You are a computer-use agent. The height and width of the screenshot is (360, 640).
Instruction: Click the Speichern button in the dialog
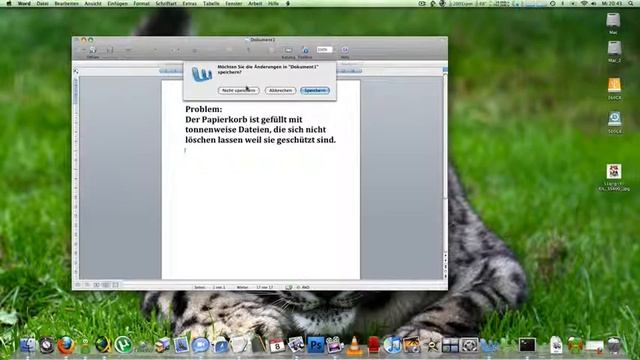click(315, 90)
